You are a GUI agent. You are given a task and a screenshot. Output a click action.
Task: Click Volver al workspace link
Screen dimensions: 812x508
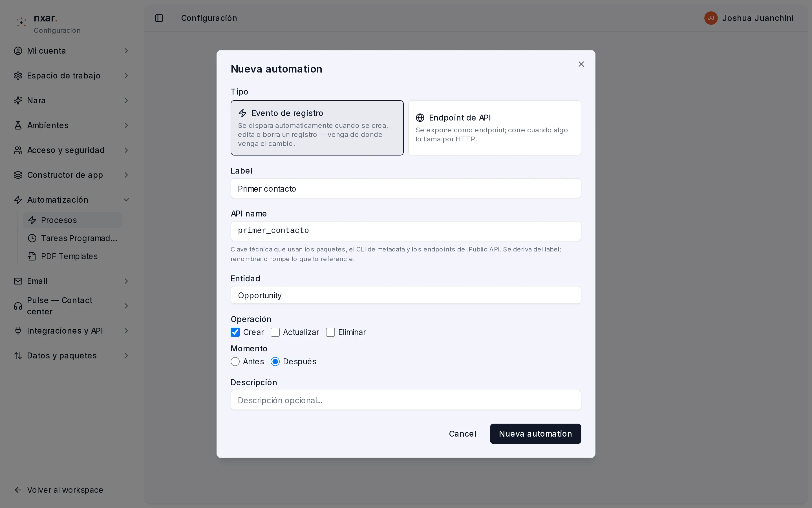tap(65, 490)
